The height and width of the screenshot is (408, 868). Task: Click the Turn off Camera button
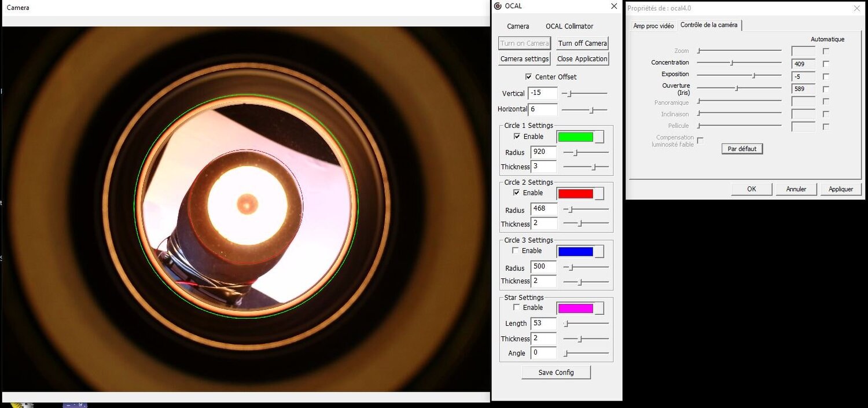pyautogui.click(x=583, y=43)
